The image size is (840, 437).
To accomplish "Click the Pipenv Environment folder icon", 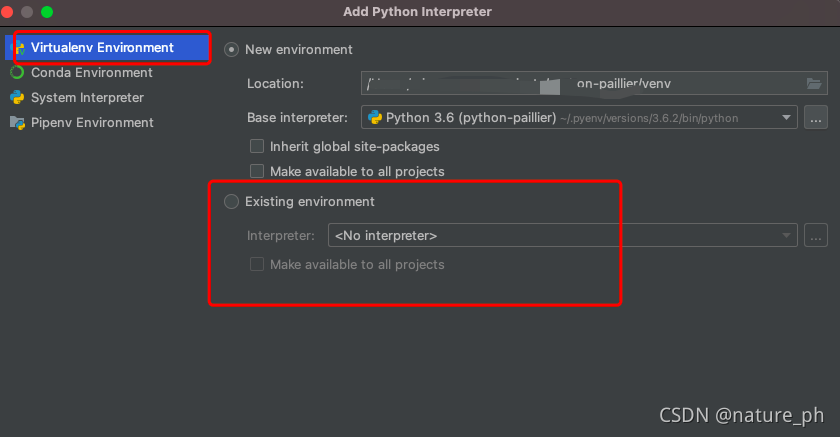I will pos(17,123).
